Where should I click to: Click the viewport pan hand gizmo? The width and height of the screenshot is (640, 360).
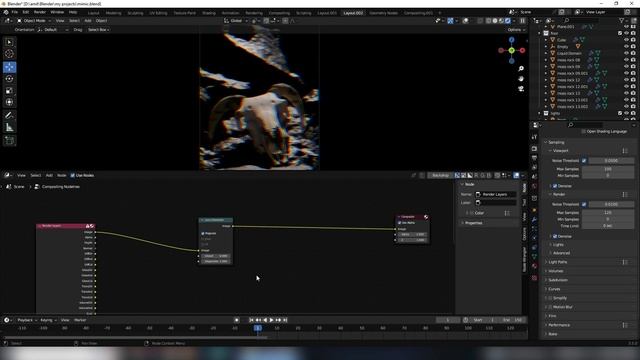pos(521,78)
